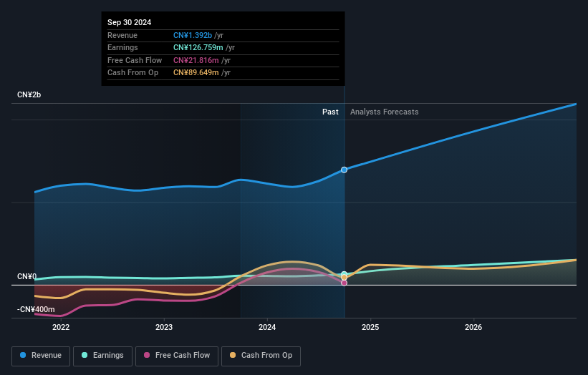Select the orange Cash From Op data marker
Viewport: 588px width, 375px height.
[x=344, y=278]
